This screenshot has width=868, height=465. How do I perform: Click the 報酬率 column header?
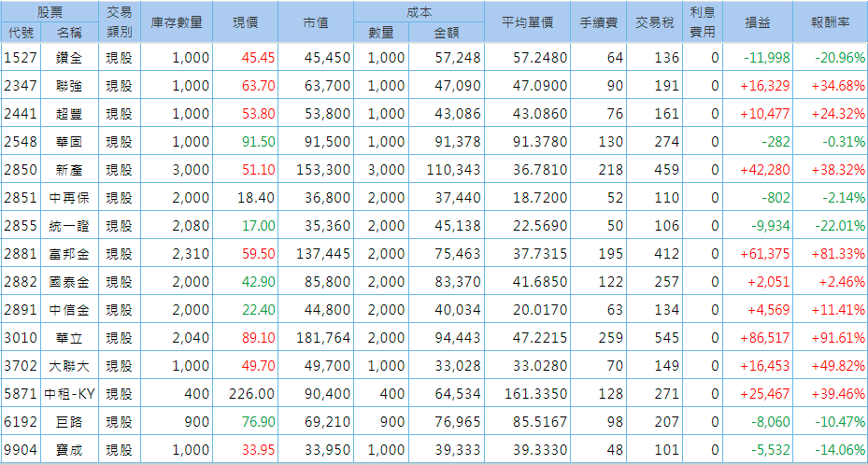pyautogui.click(x=831, y=22)
